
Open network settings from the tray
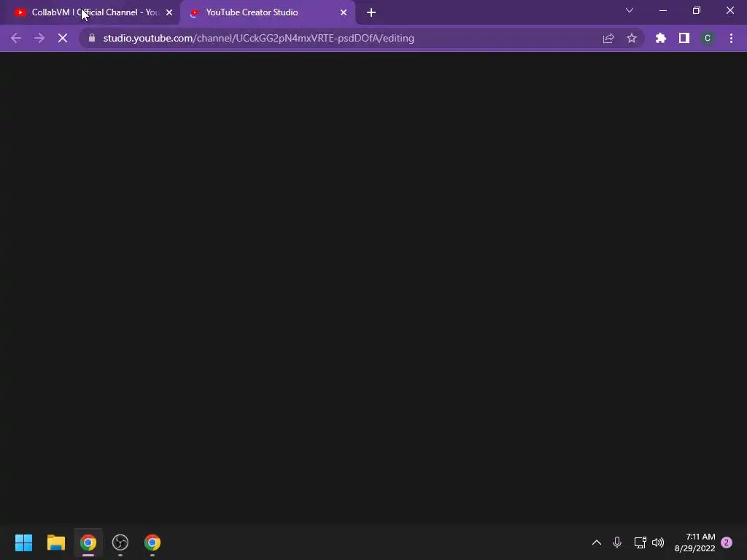[x=640, y=542]
